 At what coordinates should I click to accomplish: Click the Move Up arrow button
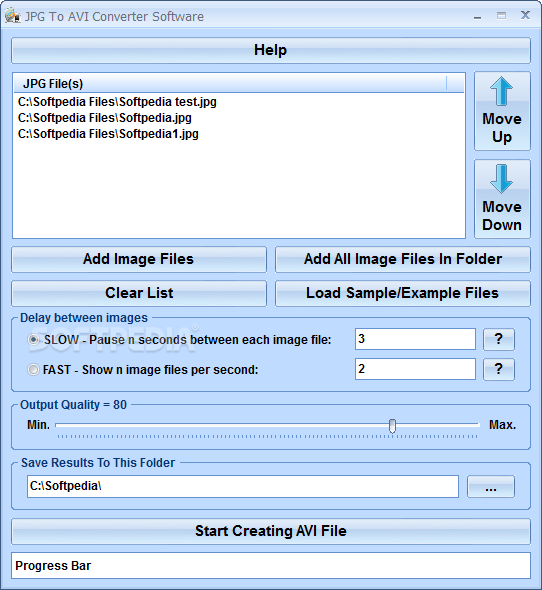coord(502,111)
